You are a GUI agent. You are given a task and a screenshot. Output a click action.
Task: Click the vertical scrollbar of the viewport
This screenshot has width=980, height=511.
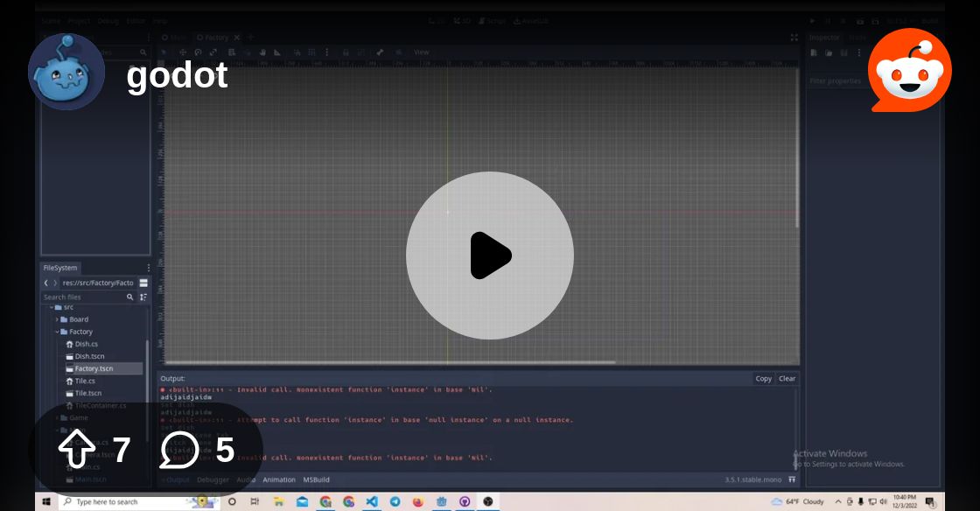pos(797,147)
